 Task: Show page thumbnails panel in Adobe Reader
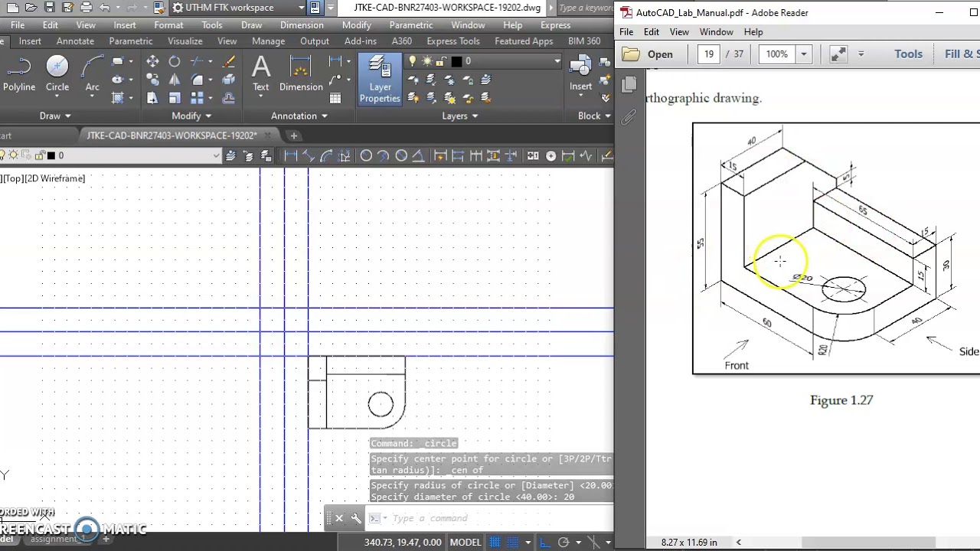click(x=629, y=83)
